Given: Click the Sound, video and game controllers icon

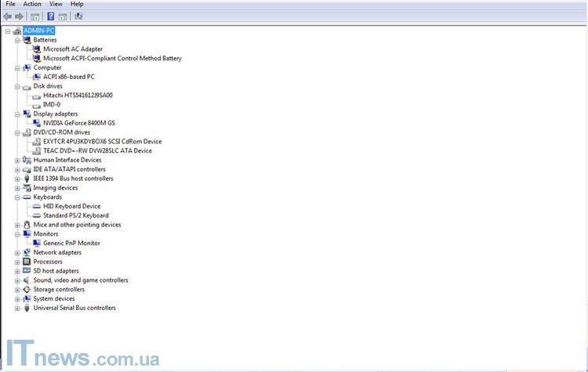Looking at the screenshot, I should click(x=27, y=280).
